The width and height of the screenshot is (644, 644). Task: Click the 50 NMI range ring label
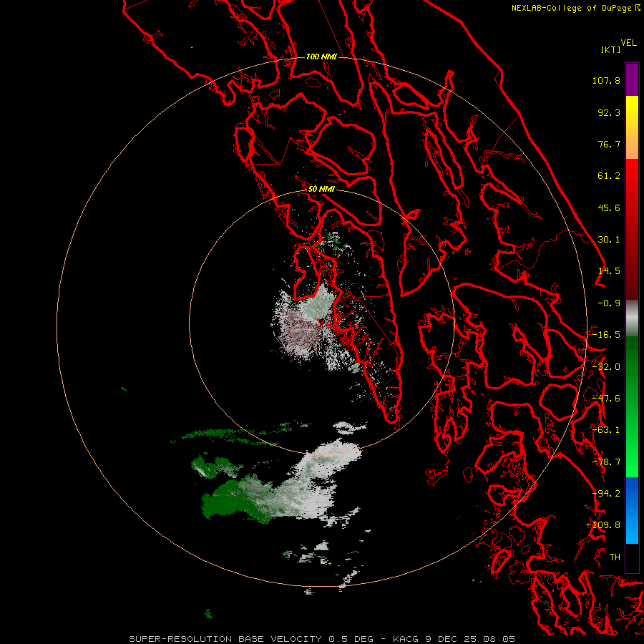(x=321, y=190)
